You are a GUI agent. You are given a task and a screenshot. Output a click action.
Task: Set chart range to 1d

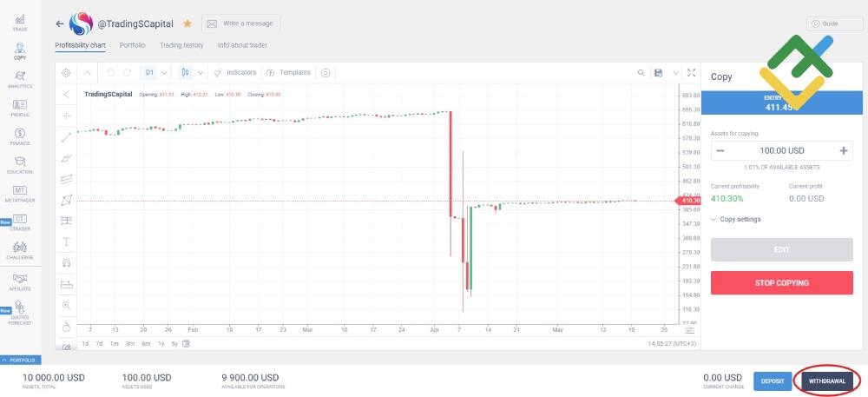(85, 344)
